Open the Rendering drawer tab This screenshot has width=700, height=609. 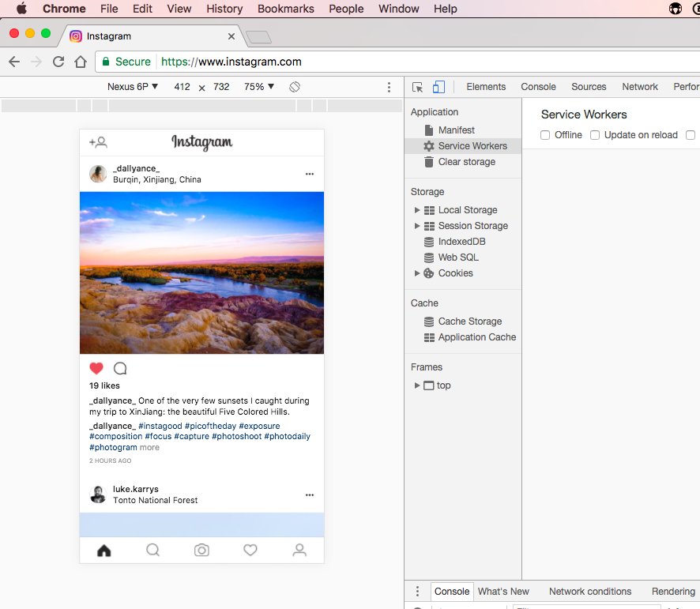point(673,592)
